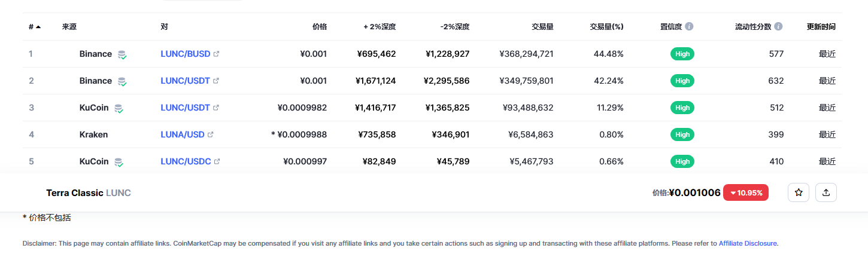
Task: Sort by 价格 column header
Action: click(320, 27)
